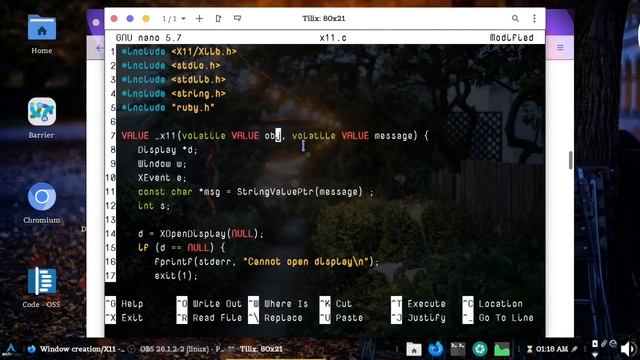Click 'XEvent e;' on line 10
Viewport: 640px width, 360px height.
[x=162, y=178]
